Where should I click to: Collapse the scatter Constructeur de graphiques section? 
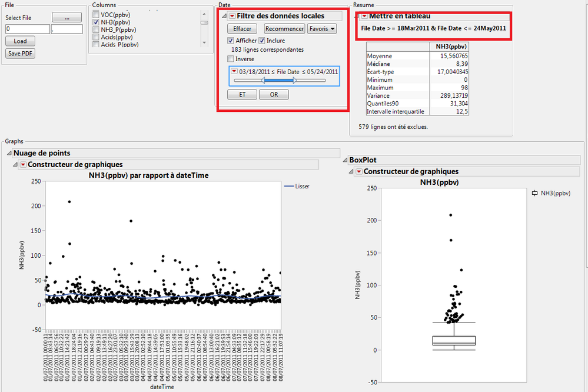[15, 165]
